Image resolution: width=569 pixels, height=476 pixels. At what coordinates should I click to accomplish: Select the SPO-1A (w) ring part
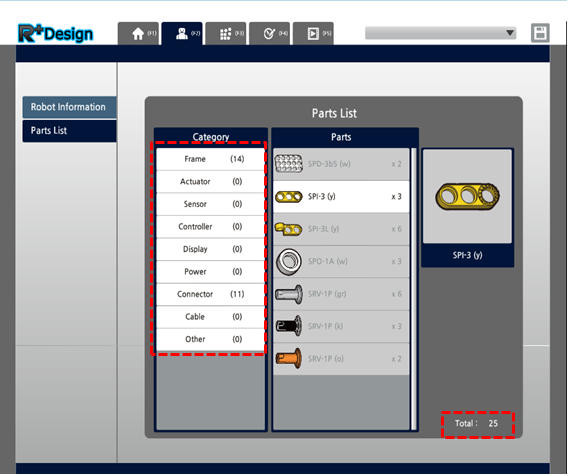coord(341,262)
